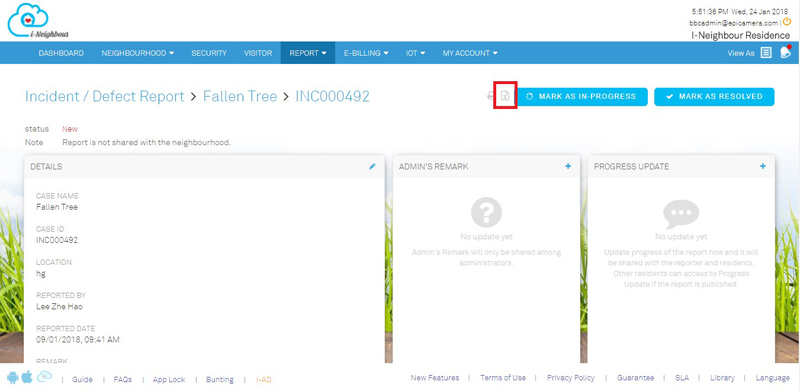Open the Dashboard menu item
This screenshot has width=800, height=391.
(61, 53)
